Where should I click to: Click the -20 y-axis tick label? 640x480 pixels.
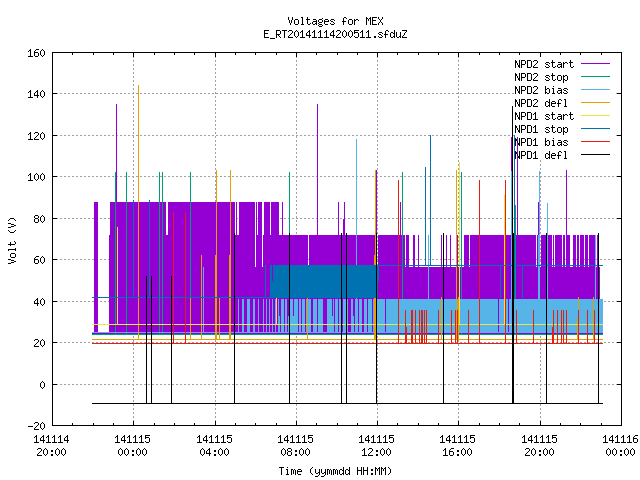tap(36, 427)
